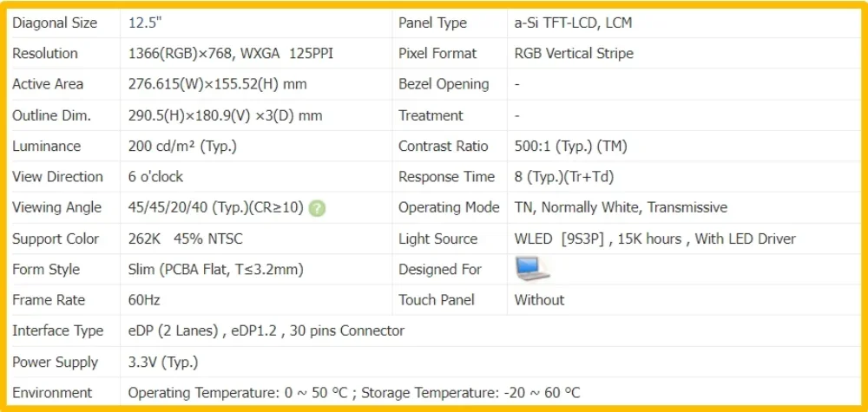Click the green help icon beside Viewing Angle
Screen dimensions: 868x412
[318, 208]
